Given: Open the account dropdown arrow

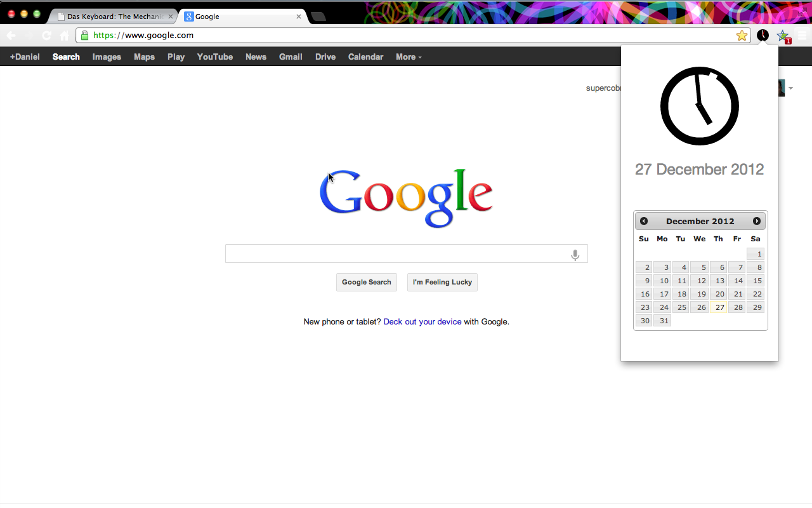Looking at the screenshot, I should [790, 88].
